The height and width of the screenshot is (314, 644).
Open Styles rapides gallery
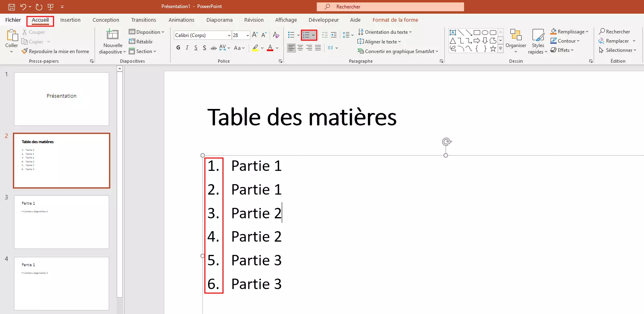[x=538, y=41]
